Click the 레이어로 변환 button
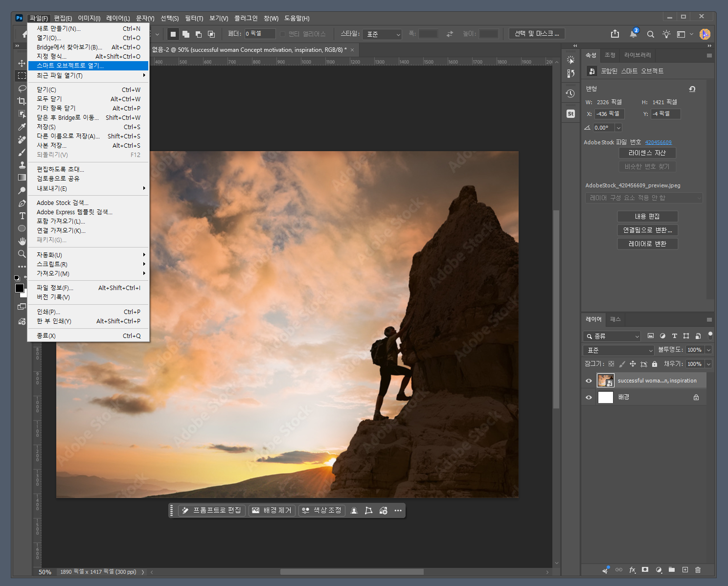This screenshot has width=728, height=586. point(647,244)
